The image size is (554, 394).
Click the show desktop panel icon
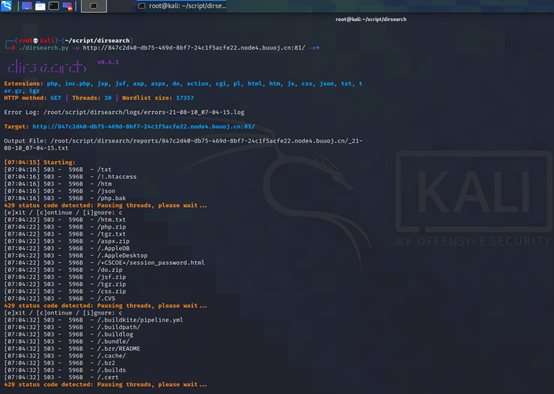point(27,6)
